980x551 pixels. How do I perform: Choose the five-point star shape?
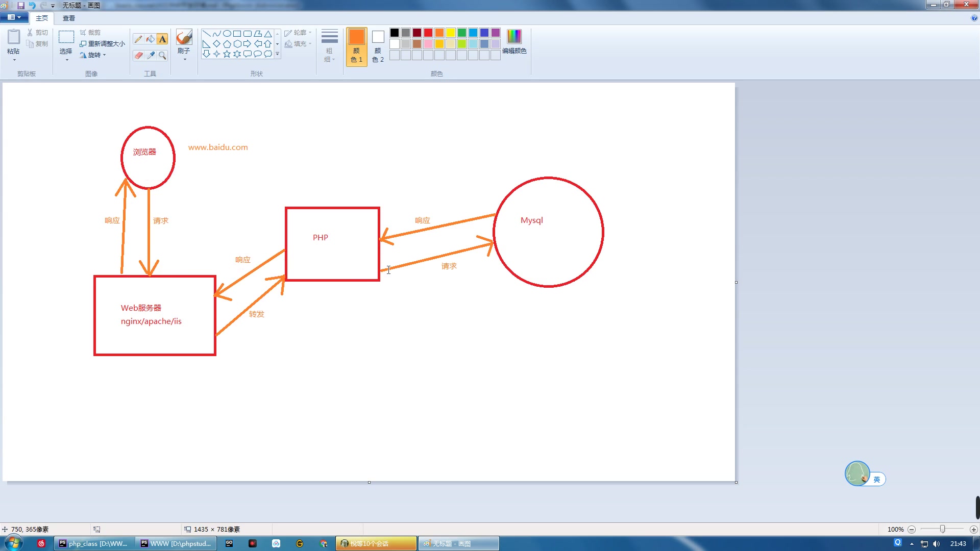click(x=227, y=54)
